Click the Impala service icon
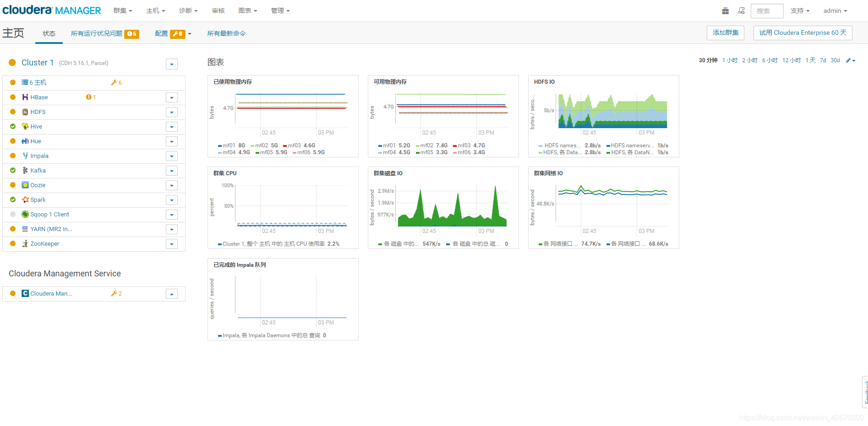868x426 pixels. click(x=25, y=156)
